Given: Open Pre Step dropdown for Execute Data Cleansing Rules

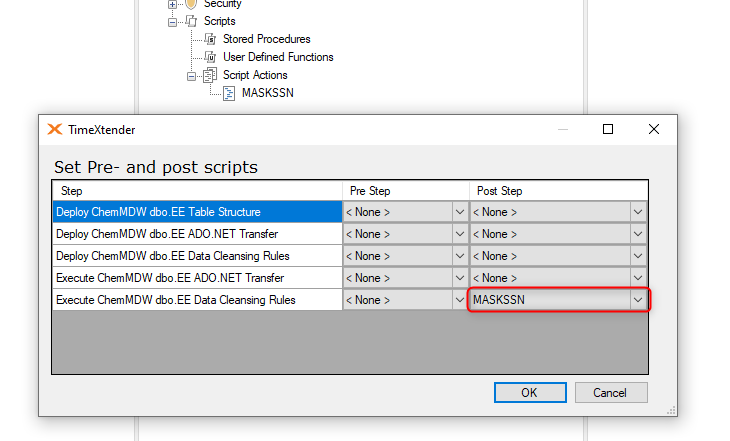Looking at the screenshot, I should click(460, 300).
